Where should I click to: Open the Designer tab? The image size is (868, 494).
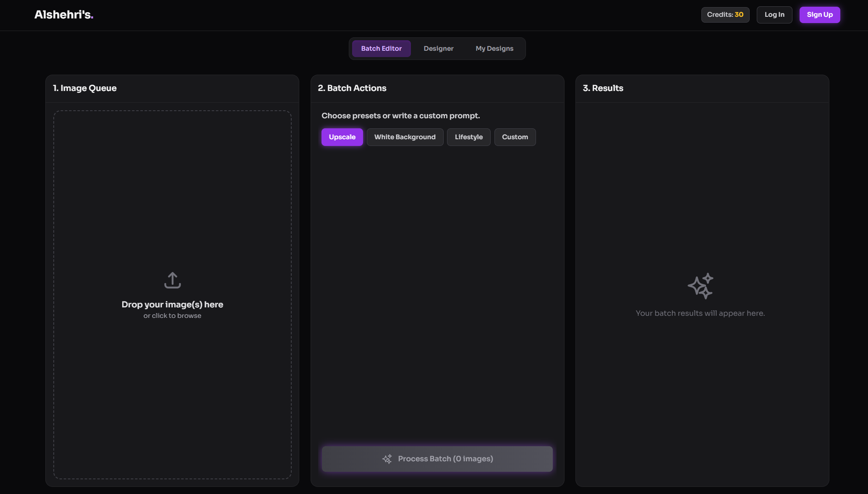tap(438, 49)
